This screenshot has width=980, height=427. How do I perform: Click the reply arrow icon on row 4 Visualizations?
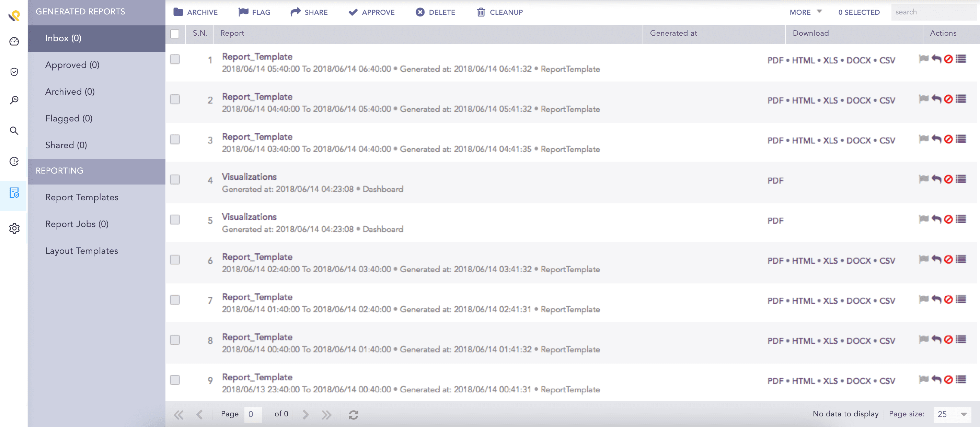(x=936, y=179)
